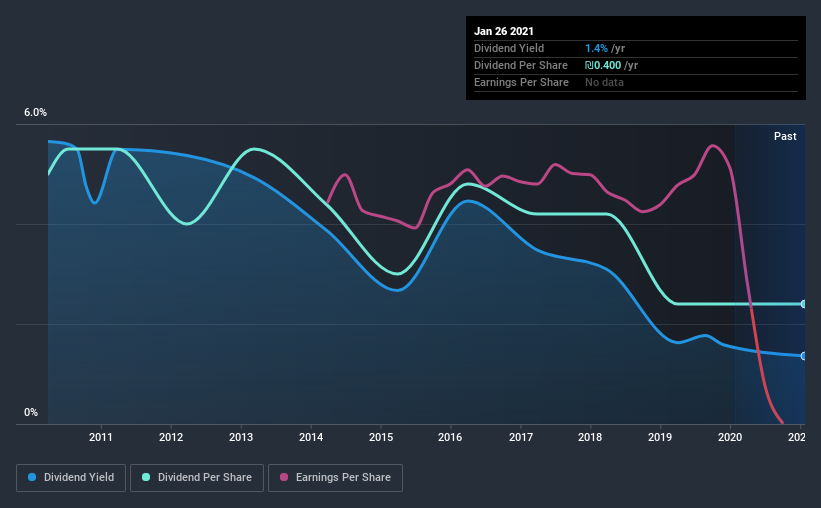The width and height of the screenshot is (821, 508).
Task: Toggle the Earnings Per Share legend button
Action: click(x=335, y=478)
